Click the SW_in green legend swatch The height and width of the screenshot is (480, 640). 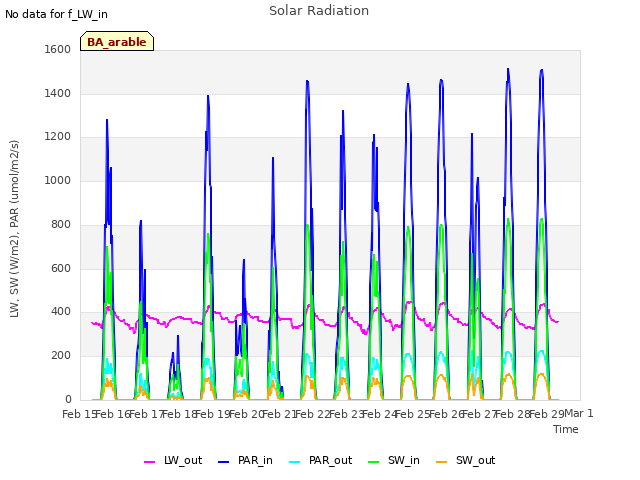point(373,462)
